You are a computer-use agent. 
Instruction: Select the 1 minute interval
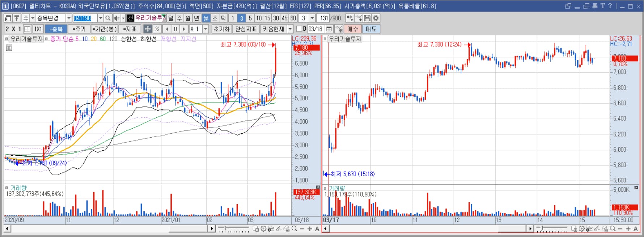233,18
